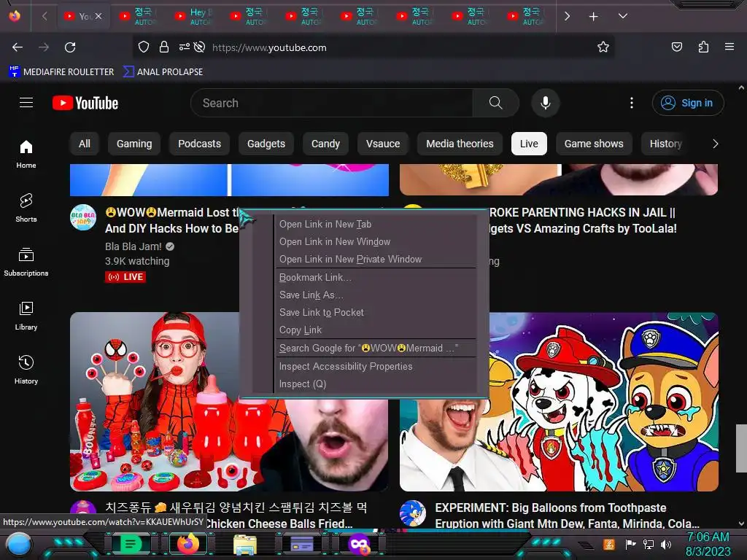747x560 pixels.
Task: Show more filter chips arrow
Action: [715, 144]
